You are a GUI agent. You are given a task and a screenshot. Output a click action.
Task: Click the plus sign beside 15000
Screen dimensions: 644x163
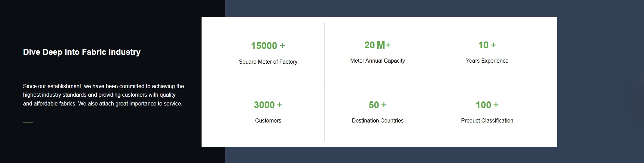click(x=282, y=46)
